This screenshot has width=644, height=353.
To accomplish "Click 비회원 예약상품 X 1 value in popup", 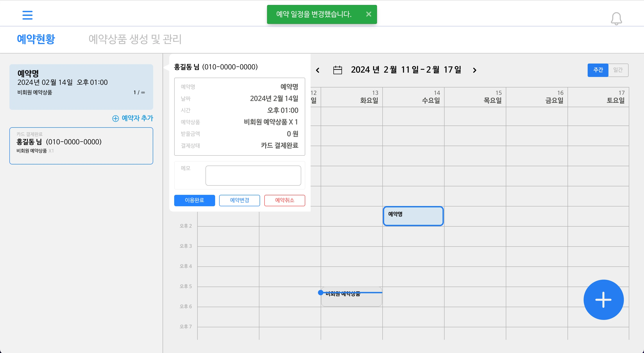I will [271, 122].
